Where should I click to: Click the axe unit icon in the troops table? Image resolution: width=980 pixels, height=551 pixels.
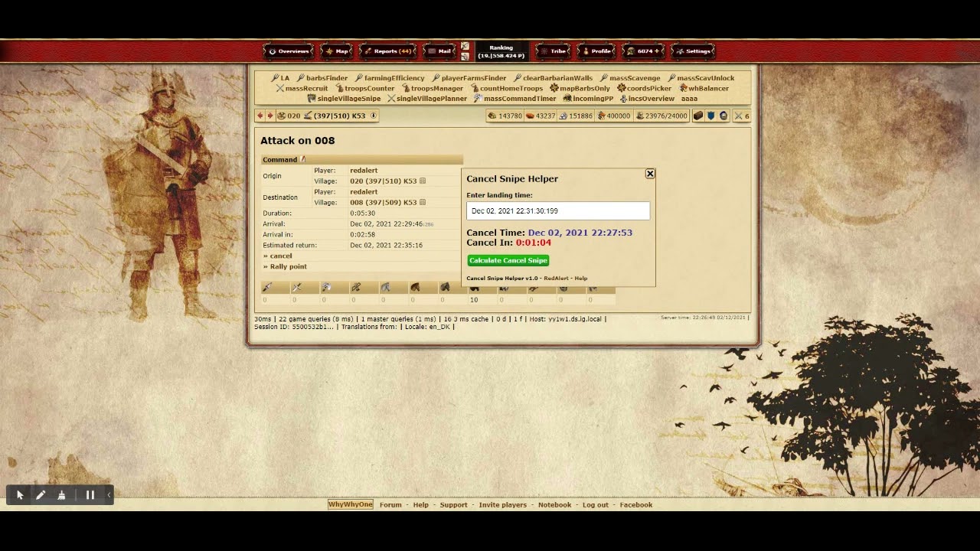click(x=326, y=288)
